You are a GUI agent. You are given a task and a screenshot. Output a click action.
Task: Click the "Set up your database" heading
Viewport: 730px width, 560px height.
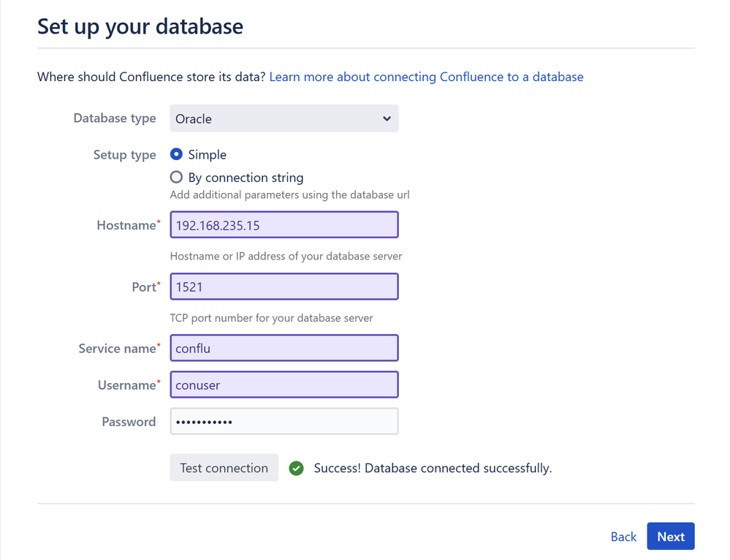pos(140,26)
